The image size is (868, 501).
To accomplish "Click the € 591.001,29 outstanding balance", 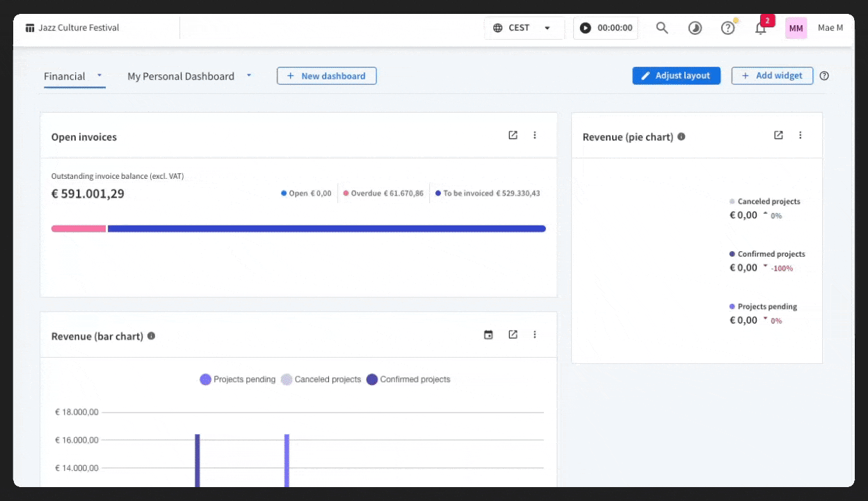I will tap(88, 193).
